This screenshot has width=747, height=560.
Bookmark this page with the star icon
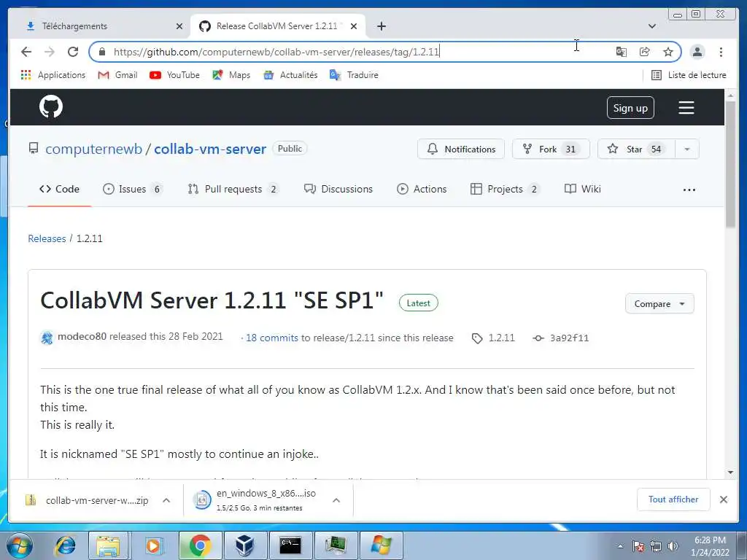pos(668,52)
